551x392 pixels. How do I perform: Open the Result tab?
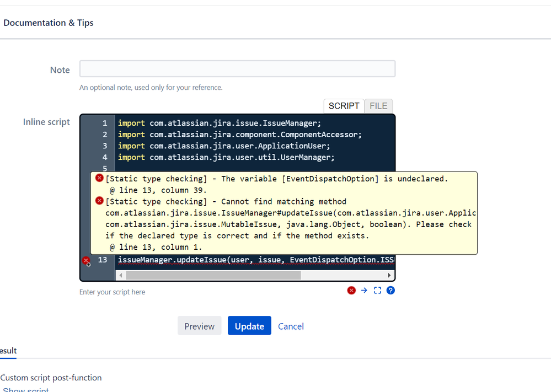[8, 351]
